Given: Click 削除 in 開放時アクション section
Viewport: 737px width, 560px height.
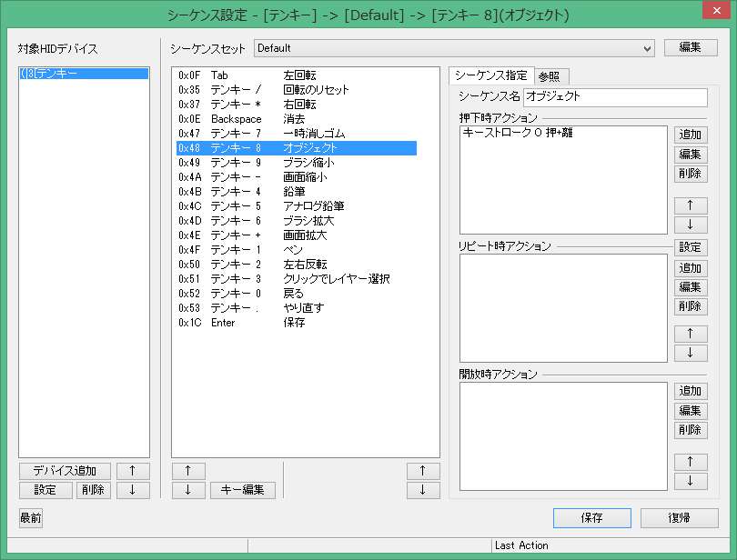Looking at the screenshot, I should (x=691, y=430).
